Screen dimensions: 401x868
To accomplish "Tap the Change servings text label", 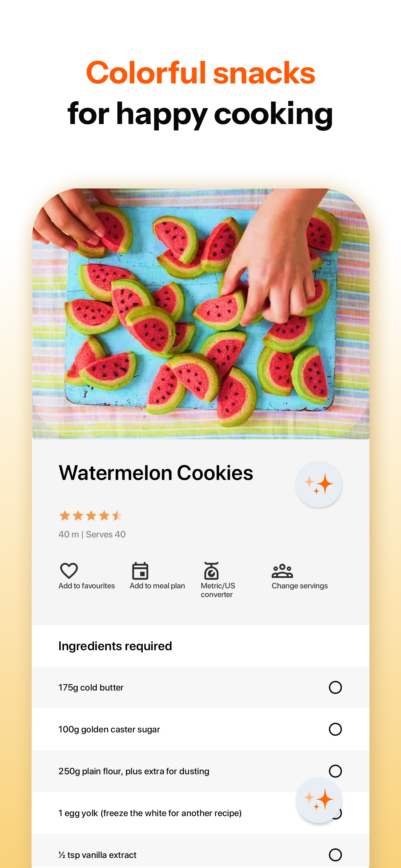I will pyautogui.click(x=300, y=586).
